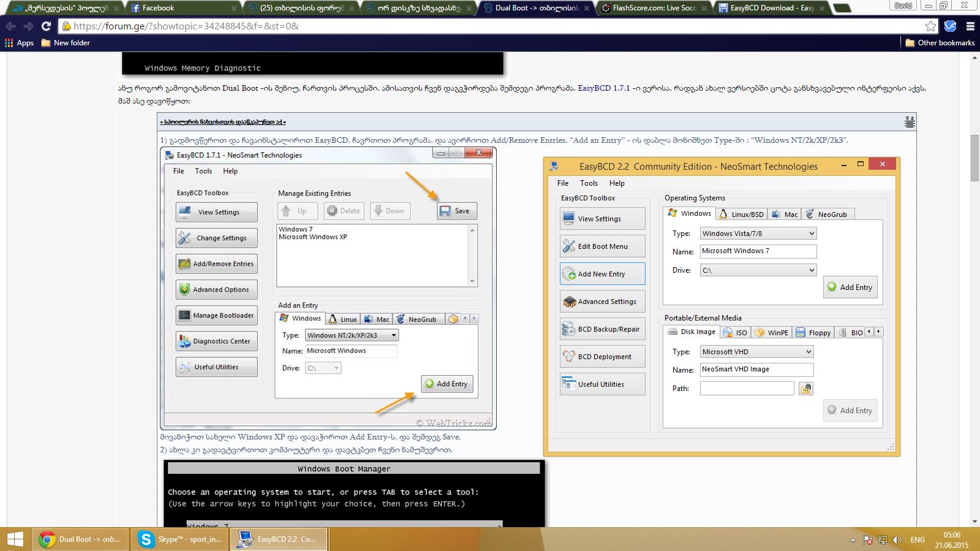Open the Type dropdown showing Windows Vista/7/8
Screen dimensions: 980x551
758,234
